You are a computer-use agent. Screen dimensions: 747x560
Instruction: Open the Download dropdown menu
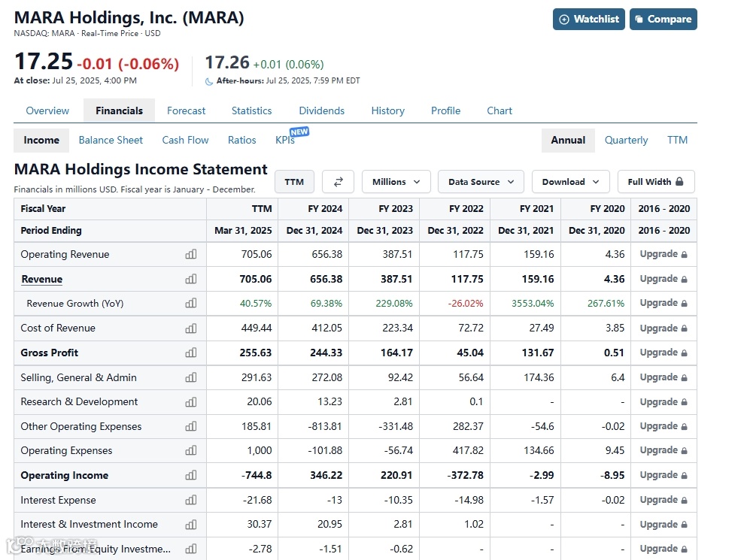570,181
